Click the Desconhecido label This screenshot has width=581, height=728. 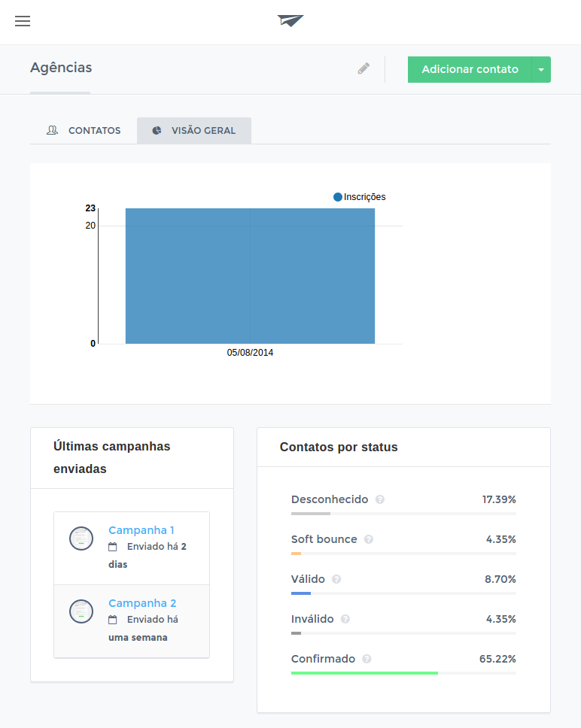pos(330,499)
